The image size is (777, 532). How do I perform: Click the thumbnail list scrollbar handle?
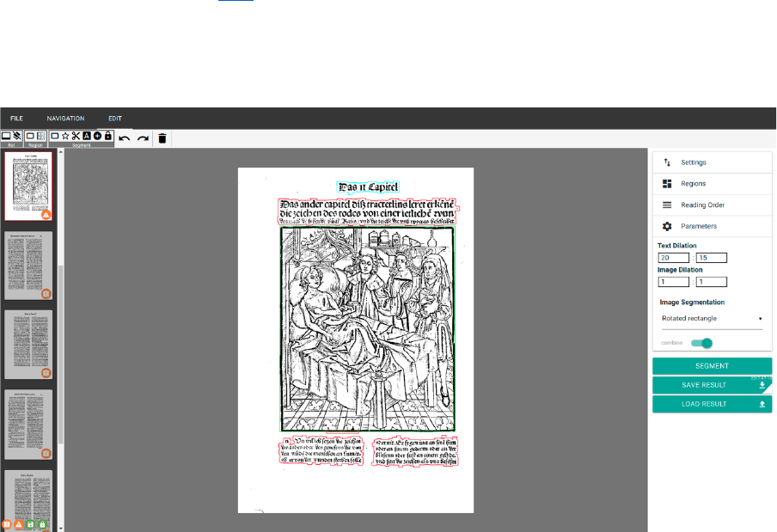[61, 354]
